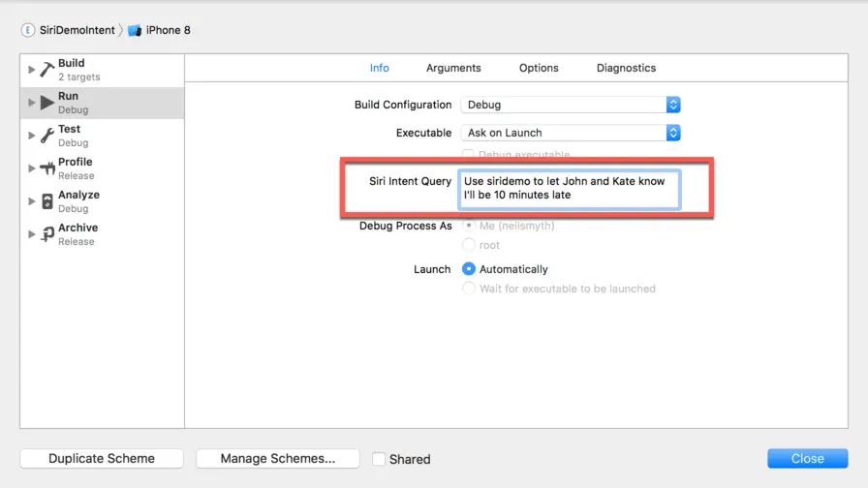
Task: Select the Automatically launch radio button
Action: 469,269
